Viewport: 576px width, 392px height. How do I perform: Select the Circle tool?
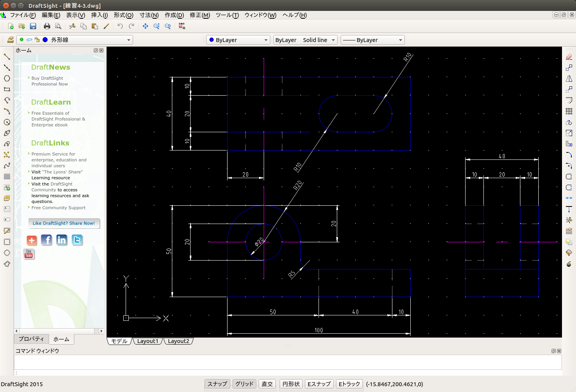(x=7, y=122)
